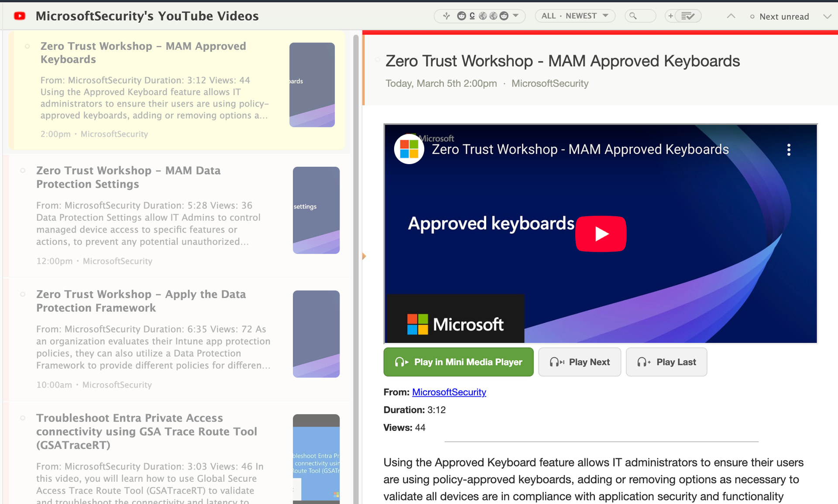
Task: Click the Play Last button
Action: coord(666,362)
